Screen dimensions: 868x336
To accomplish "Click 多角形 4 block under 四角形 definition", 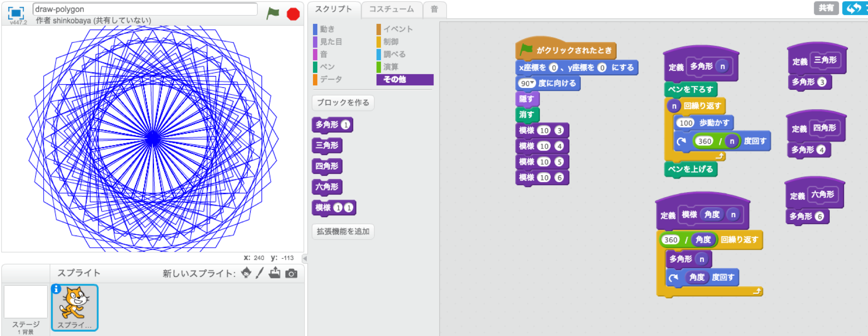I will 809,150.
